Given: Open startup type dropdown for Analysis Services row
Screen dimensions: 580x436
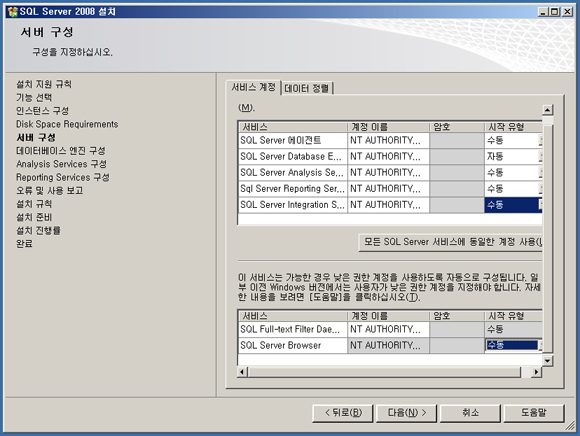Looking at the screenshot, I should pyautogui.click(x=540, y=173).
